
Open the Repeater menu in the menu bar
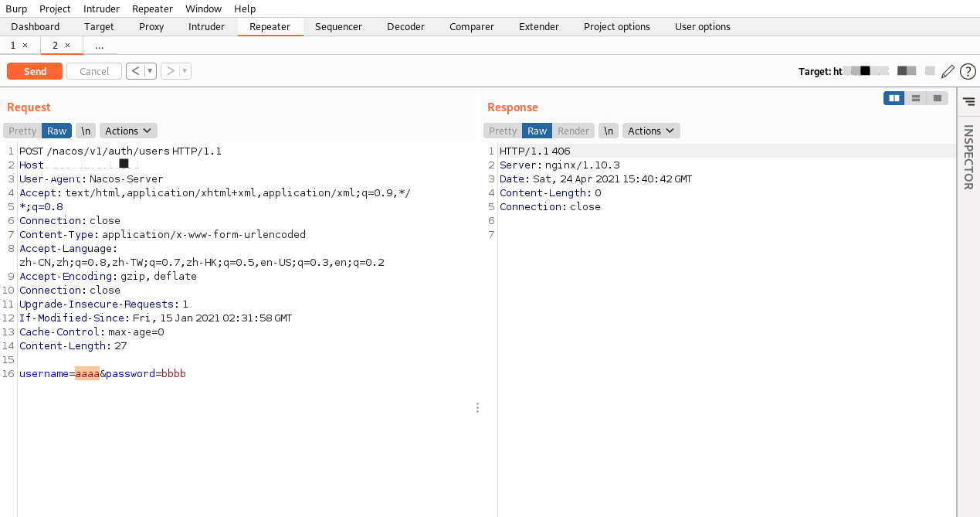pyautogui.click(x=153, y=9)
